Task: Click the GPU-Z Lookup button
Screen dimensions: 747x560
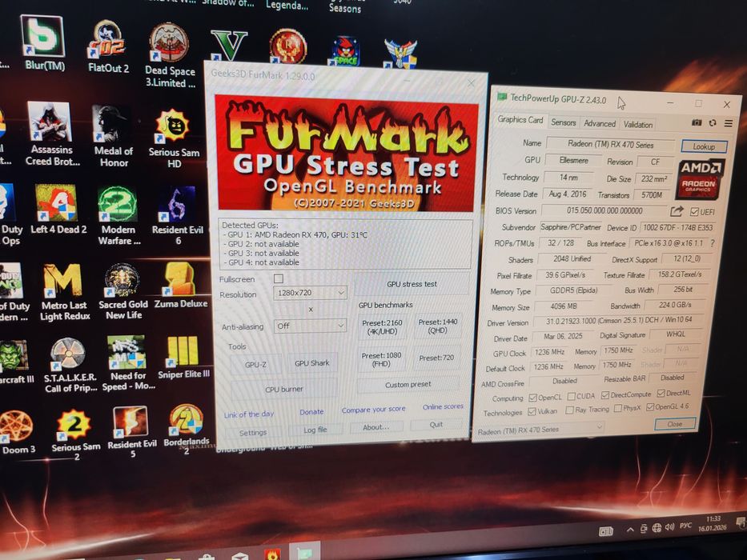Action: pos(704,146)
